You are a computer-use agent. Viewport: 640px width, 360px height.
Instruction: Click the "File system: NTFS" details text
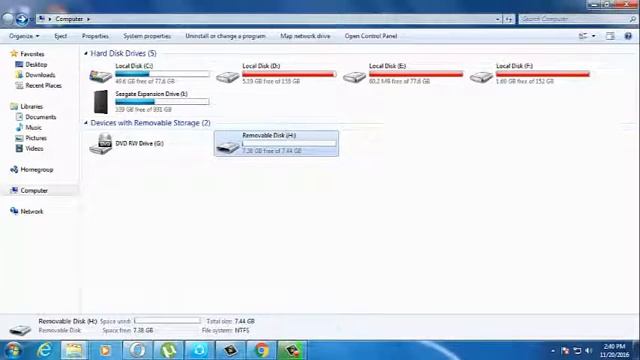[225, 331]
